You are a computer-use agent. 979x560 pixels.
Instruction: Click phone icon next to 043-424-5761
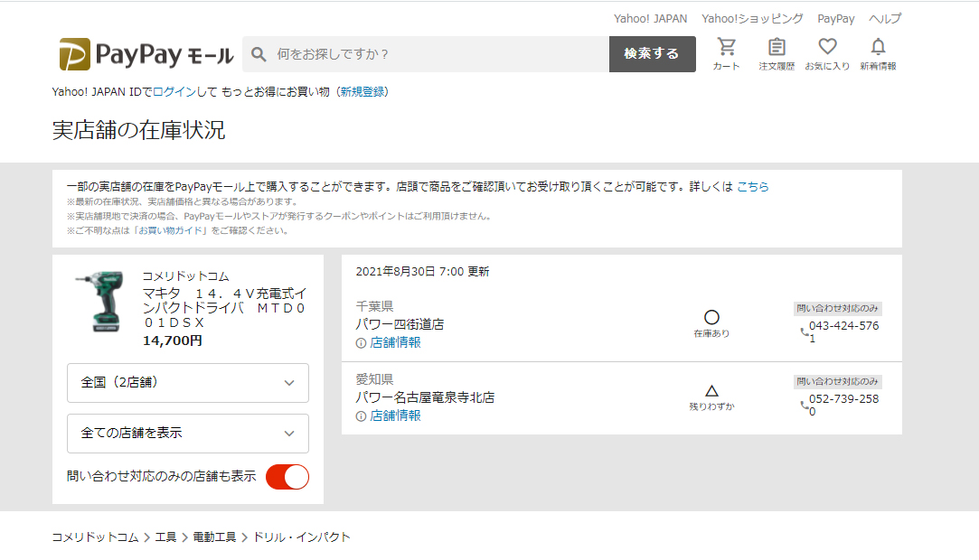805,331
